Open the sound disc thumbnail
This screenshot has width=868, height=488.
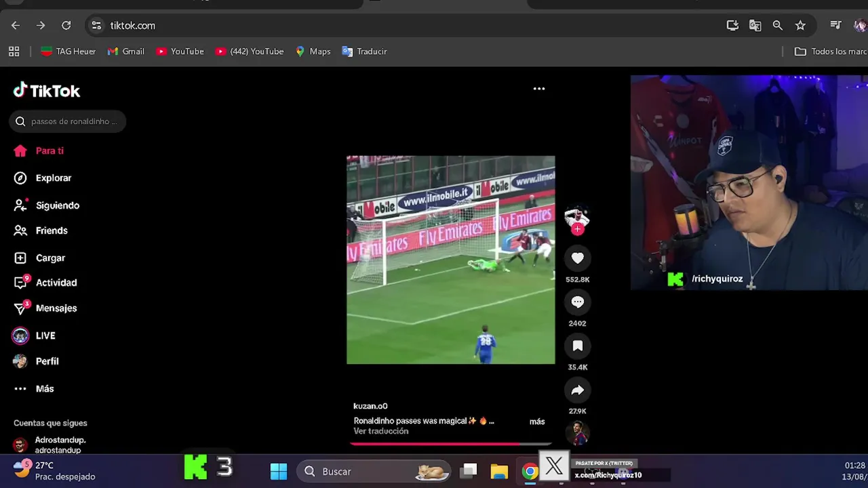pyautogui.click(x=578, y=432)
